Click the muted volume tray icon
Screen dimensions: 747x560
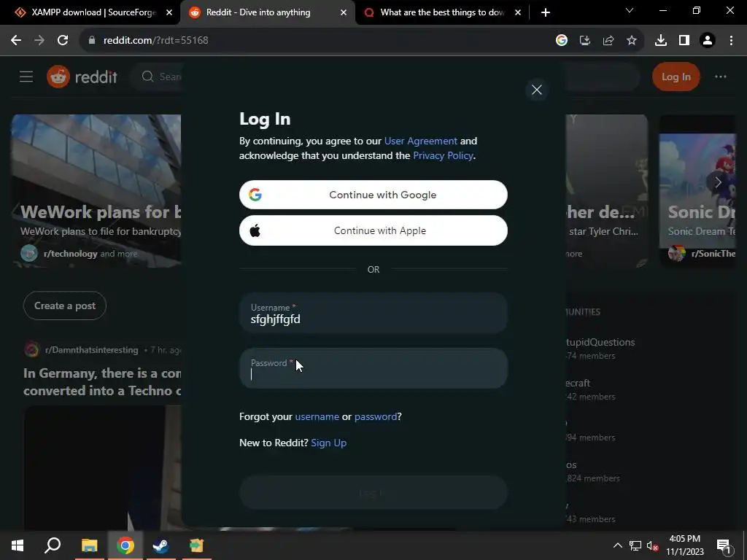pyautogui.click(x=652, y=545)
